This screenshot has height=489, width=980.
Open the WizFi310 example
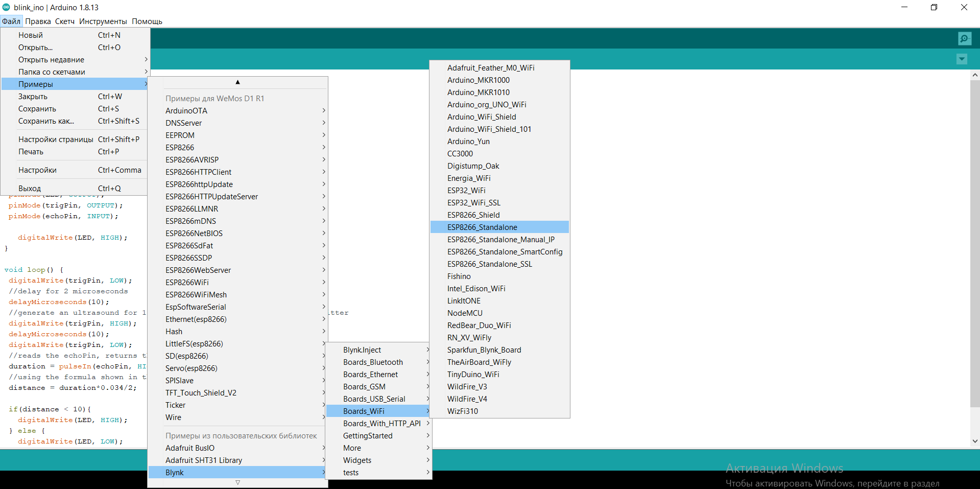click(x=499, y=411)
